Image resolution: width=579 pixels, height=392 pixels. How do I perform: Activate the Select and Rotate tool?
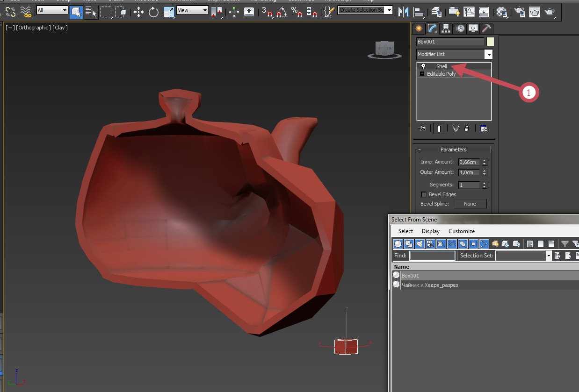(x=154, y=12)
